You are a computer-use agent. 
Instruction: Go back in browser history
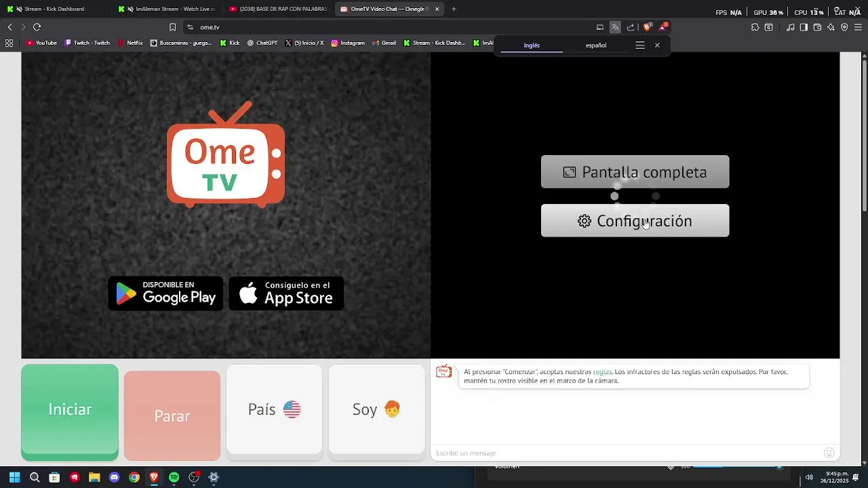click(9, 27)
